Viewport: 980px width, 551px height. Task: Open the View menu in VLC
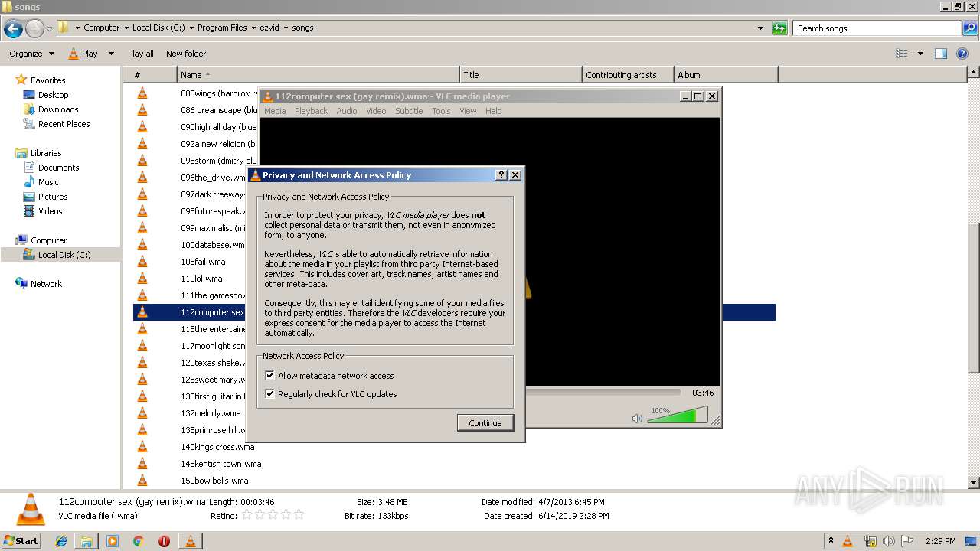pos(468,111)
